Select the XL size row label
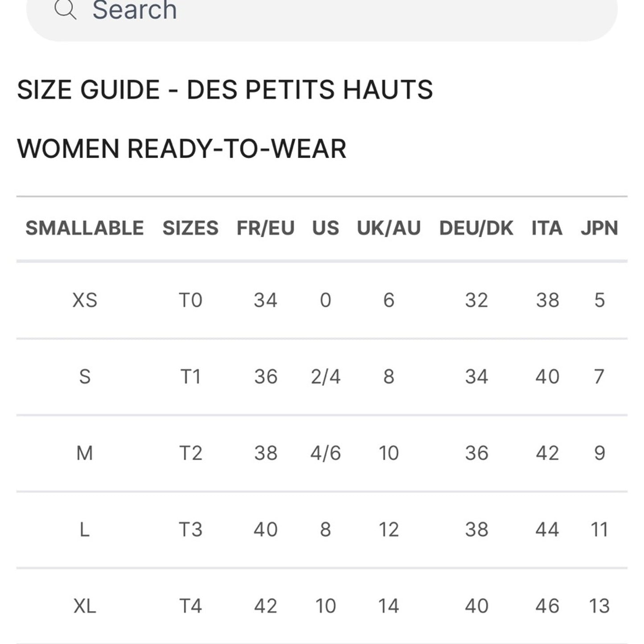This screenshot has height=644, width=644. pos(85,605)
